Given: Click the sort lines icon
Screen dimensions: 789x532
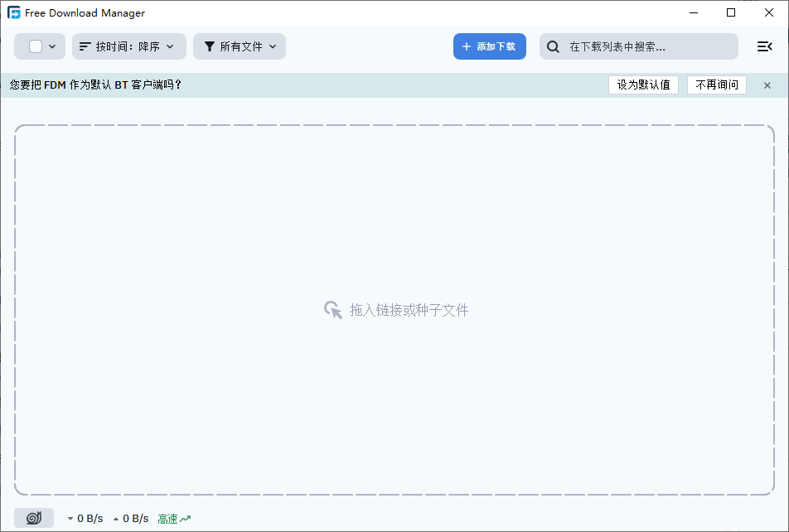Looking at the screenshot, I should 85,46.
